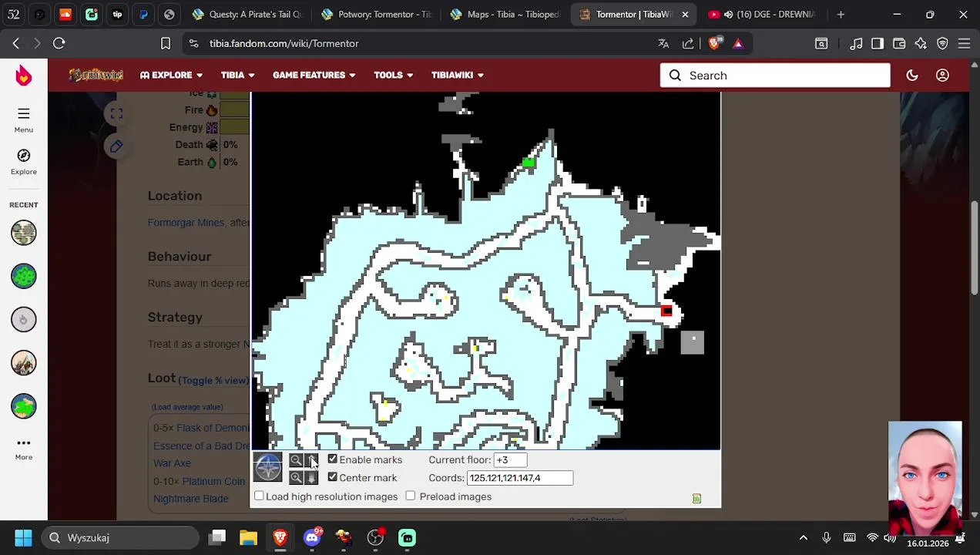Open the Platinum Coin link
This screenshot has height=555, width=980.
(213, 481)
